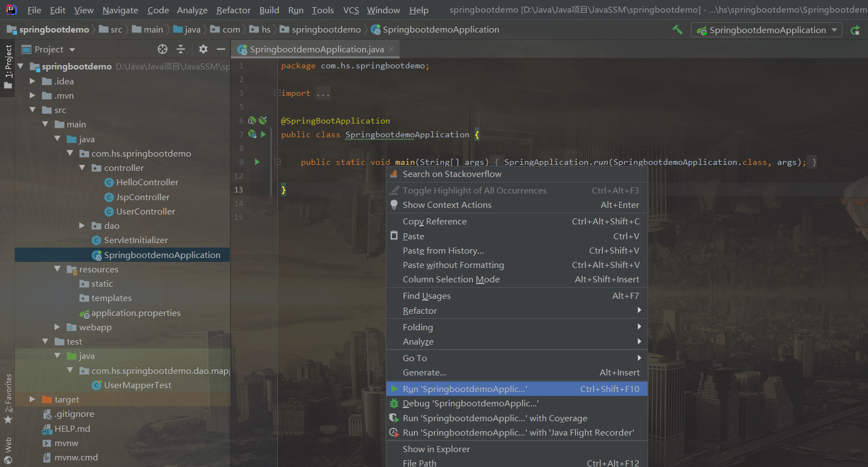Collapse the controller package
Screen dimensions: 868x467
82,168
